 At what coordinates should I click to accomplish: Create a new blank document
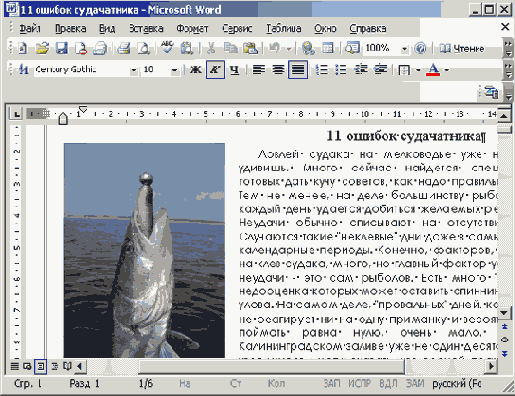(22, 48)
